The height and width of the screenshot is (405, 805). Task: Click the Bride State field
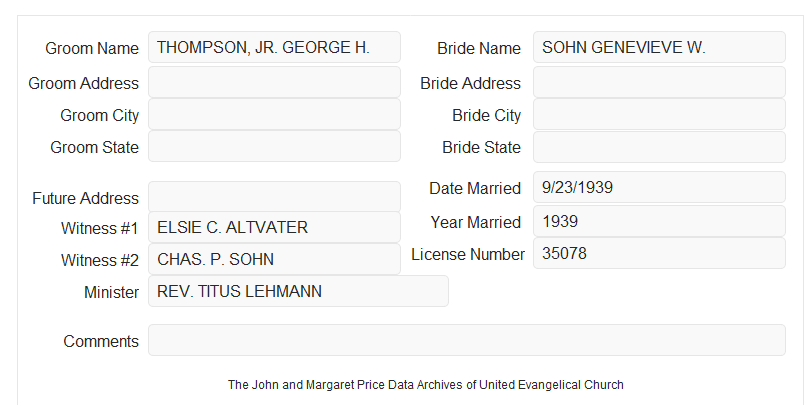659,147
